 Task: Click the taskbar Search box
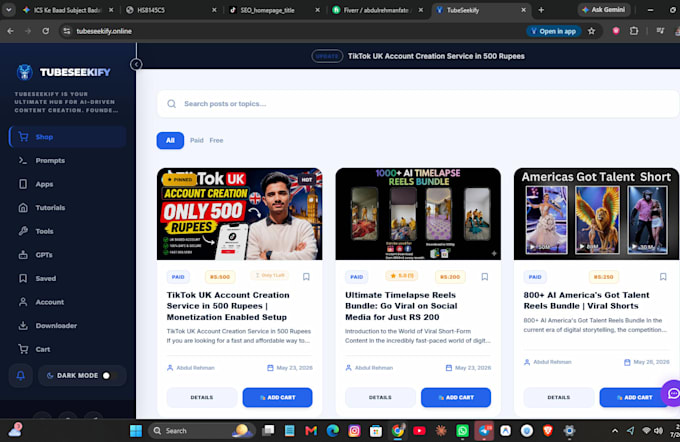201,431
